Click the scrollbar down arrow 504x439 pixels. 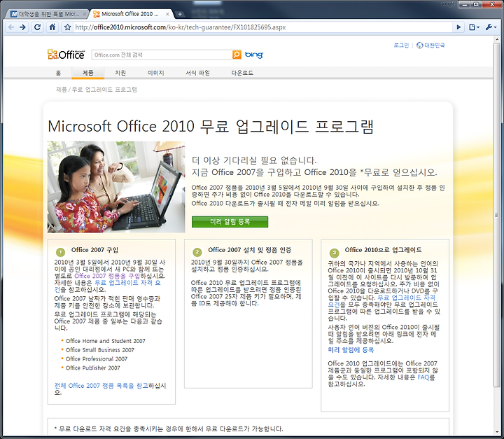click(497, 431)
